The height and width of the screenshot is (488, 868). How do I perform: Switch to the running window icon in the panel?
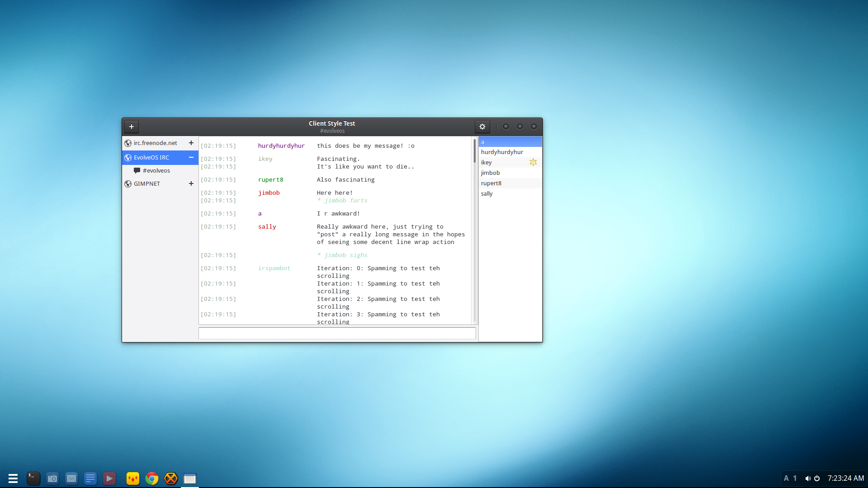click(x=190, y=479)
